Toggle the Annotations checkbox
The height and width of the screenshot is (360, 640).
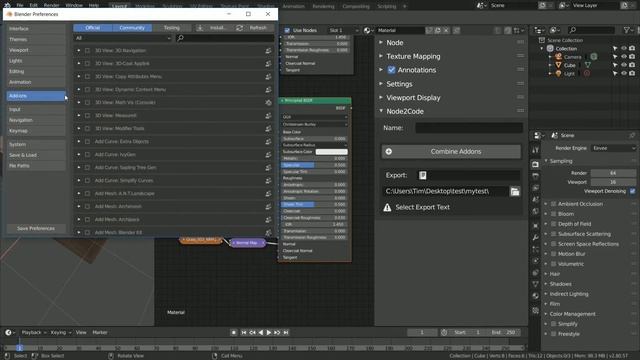[391, 70]
